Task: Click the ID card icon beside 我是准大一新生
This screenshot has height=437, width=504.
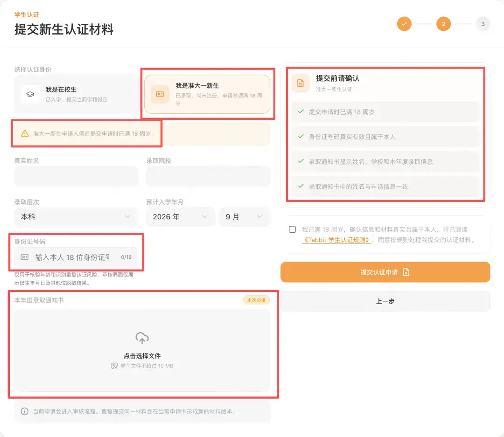Action: (x=160, y=94)
